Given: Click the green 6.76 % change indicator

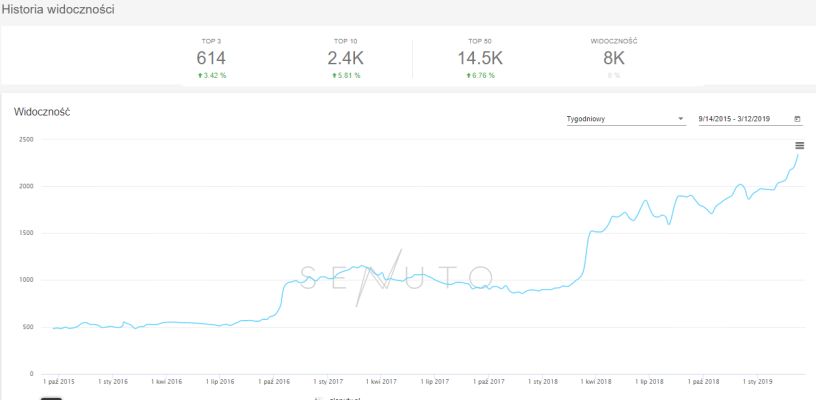Looking at the screenshot, I should tap(479, 75).
